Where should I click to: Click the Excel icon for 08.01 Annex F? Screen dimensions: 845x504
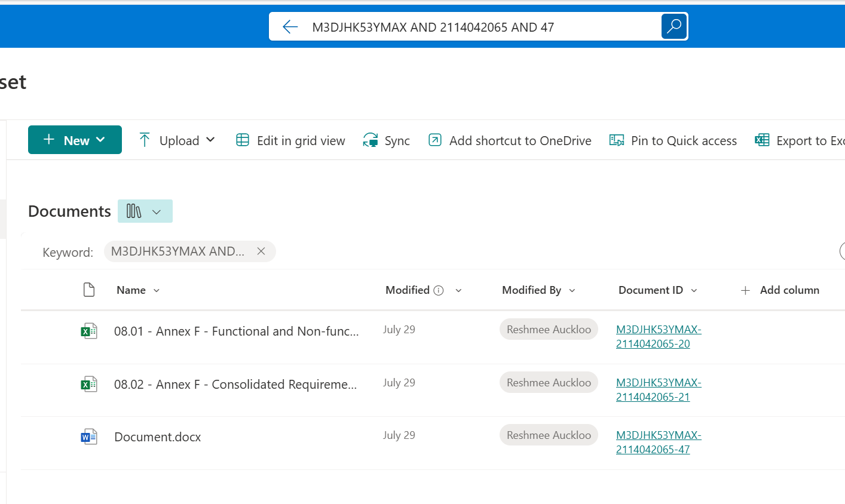tap(89, 331)
